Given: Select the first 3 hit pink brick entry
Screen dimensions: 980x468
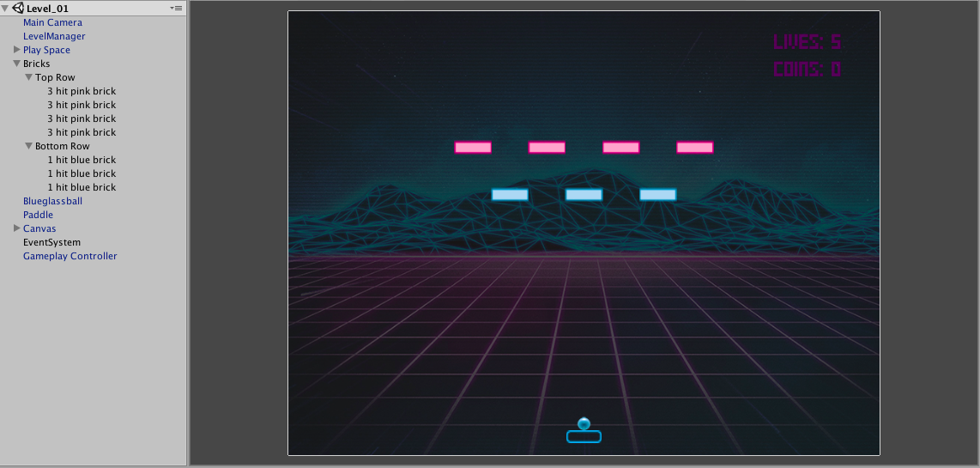Looking at the screenshot, I should (82, 91).
